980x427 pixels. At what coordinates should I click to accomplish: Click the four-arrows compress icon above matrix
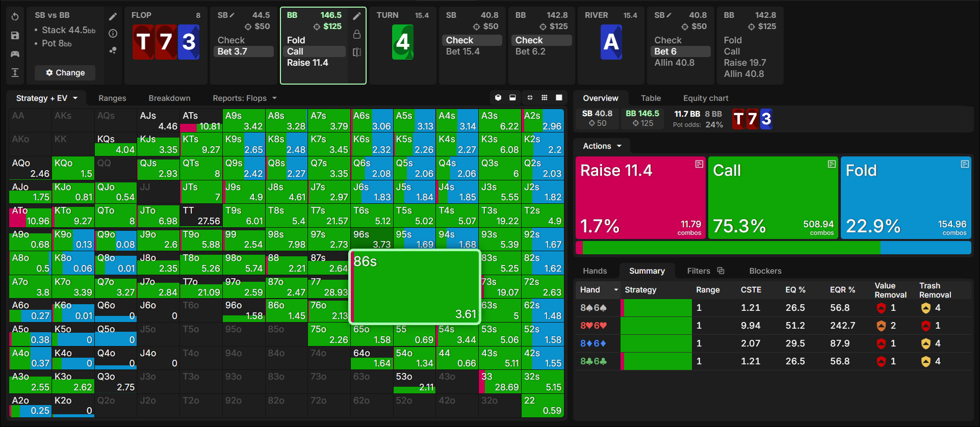tap(530, 98)
